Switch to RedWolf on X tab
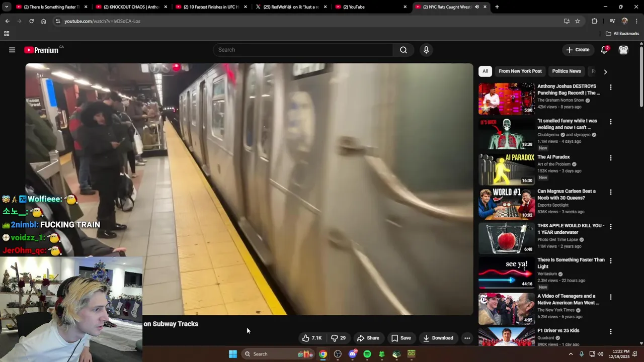Viewport: 644px width, 362px height. 291,7
